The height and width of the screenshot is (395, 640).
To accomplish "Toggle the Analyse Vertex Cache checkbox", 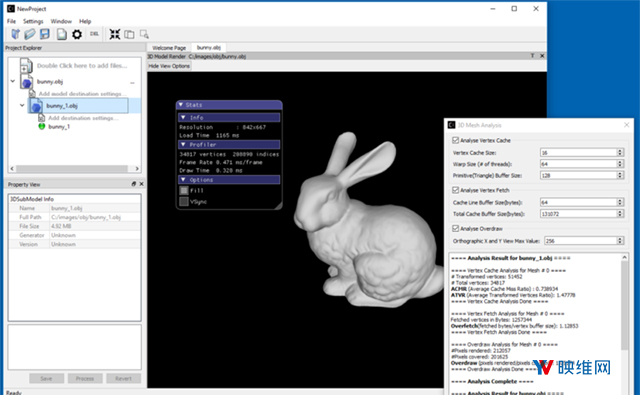I will pos(456,140).
